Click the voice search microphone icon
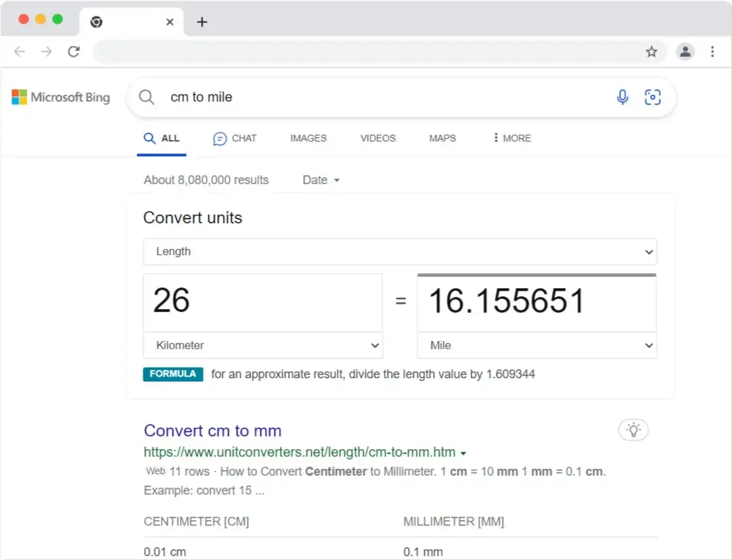The height and width of the screenshot is (560, 732). (x=622, y=97)
